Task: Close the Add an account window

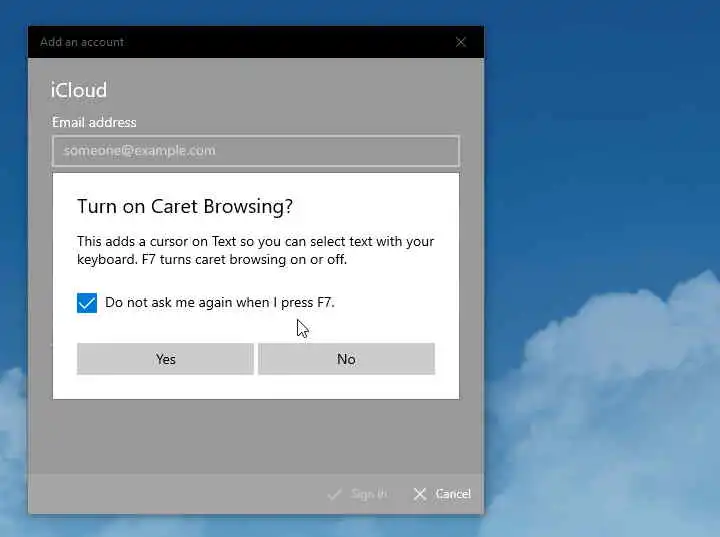Action: pyautogui.click(x=461, y=42)
